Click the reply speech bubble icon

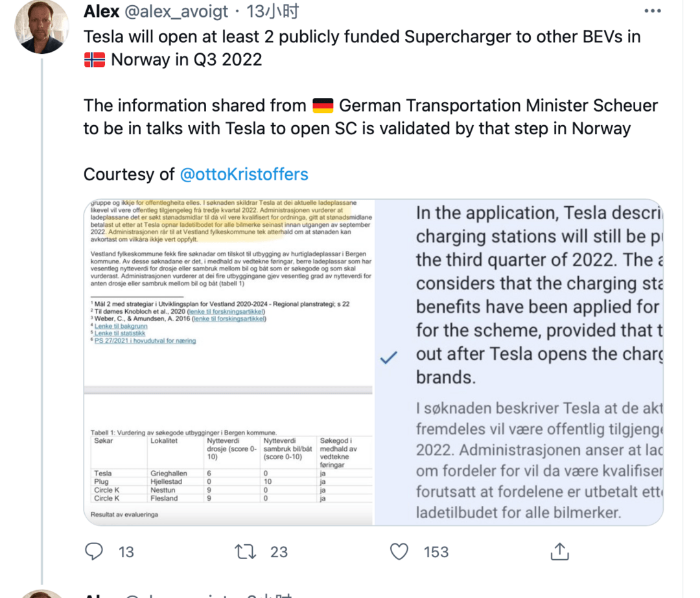[x=94, y=551]
